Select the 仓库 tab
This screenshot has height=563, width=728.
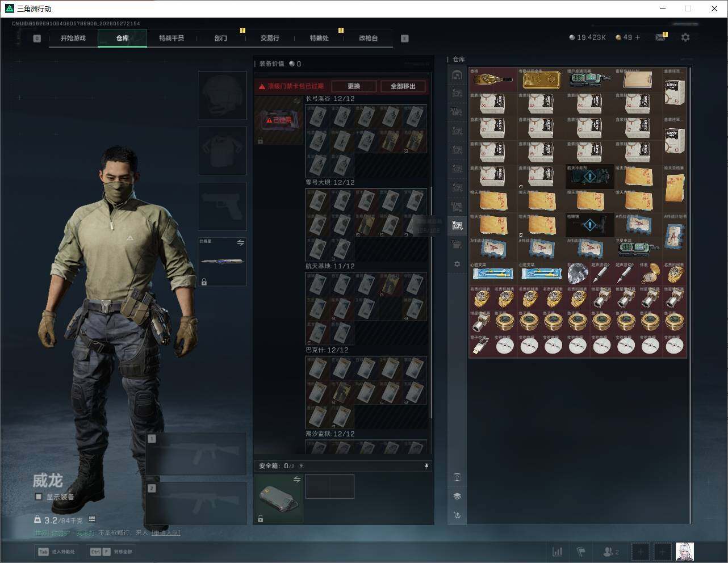pos(123,38)
